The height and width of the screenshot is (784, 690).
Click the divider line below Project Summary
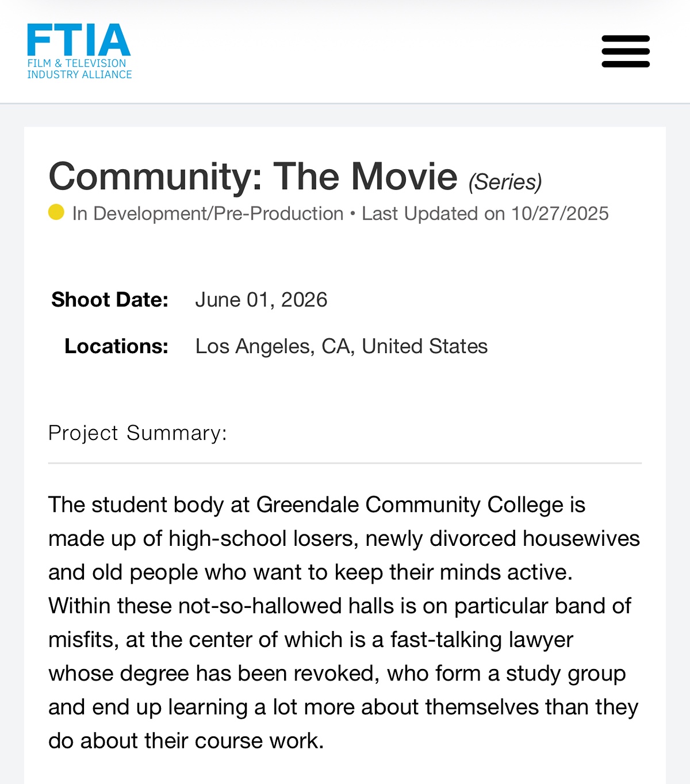click(345, 463)
